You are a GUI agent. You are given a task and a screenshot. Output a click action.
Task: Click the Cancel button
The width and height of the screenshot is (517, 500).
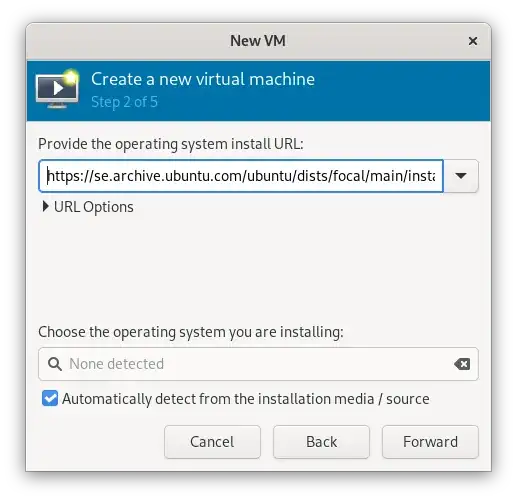point(212,442)
